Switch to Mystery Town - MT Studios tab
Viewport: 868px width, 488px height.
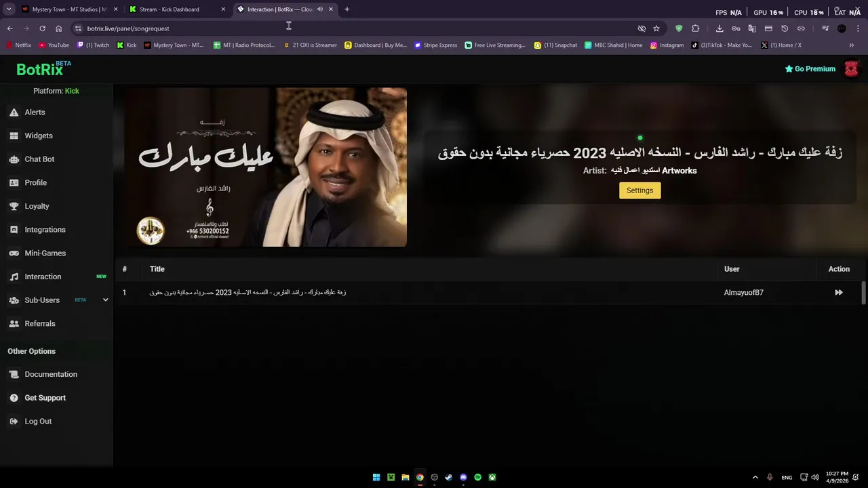[x=69, y=9]
